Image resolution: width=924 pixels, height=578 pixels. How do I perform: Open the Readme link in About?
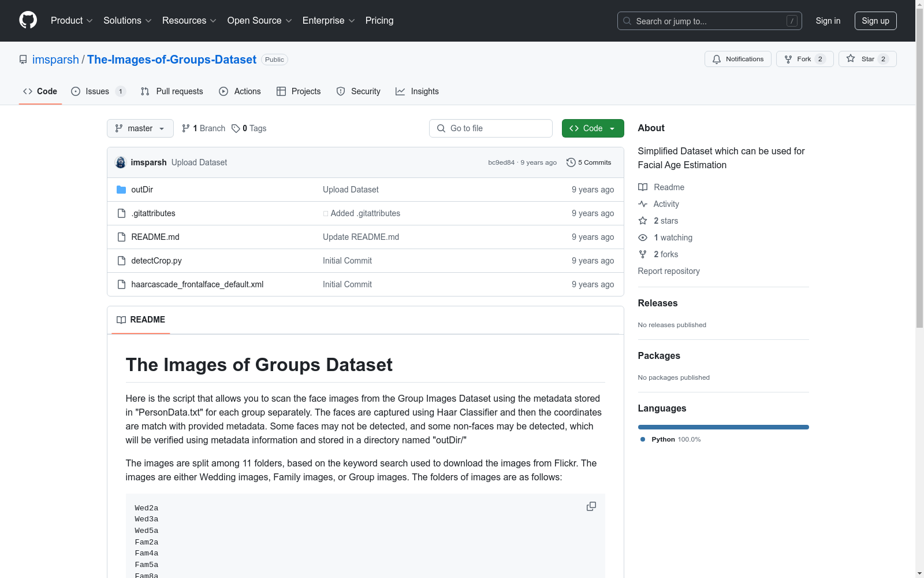[661, 187]
